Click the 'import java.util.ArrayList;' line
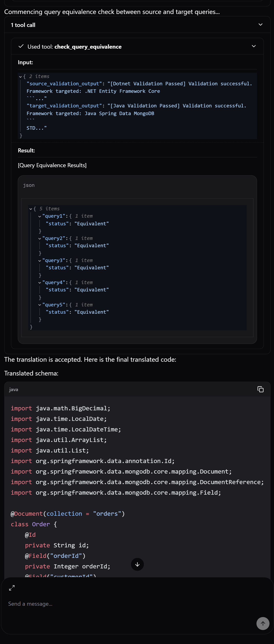Viewport: 274px width, 644px height. pyautogui.click(x=59, y=440)
